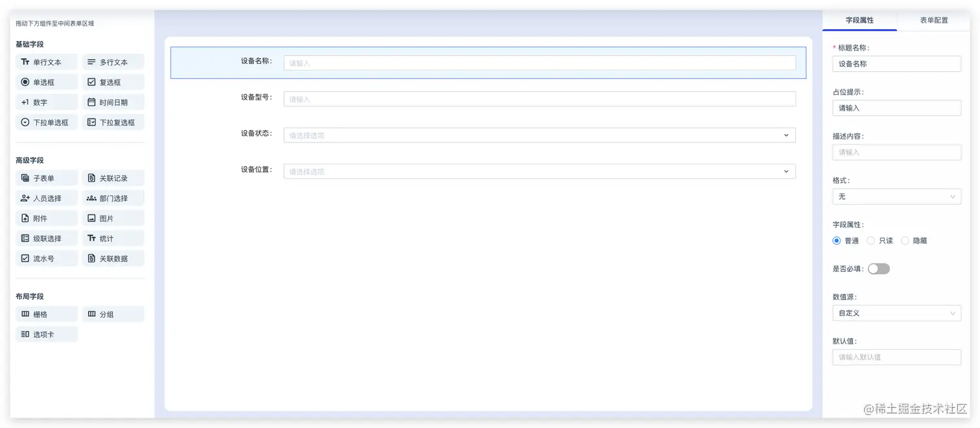Image resolution: width=980 pixels, height=428 pixels.
Task: Click the 数字 number component icon
Action: pyautogui.click(x=25, y=102)
